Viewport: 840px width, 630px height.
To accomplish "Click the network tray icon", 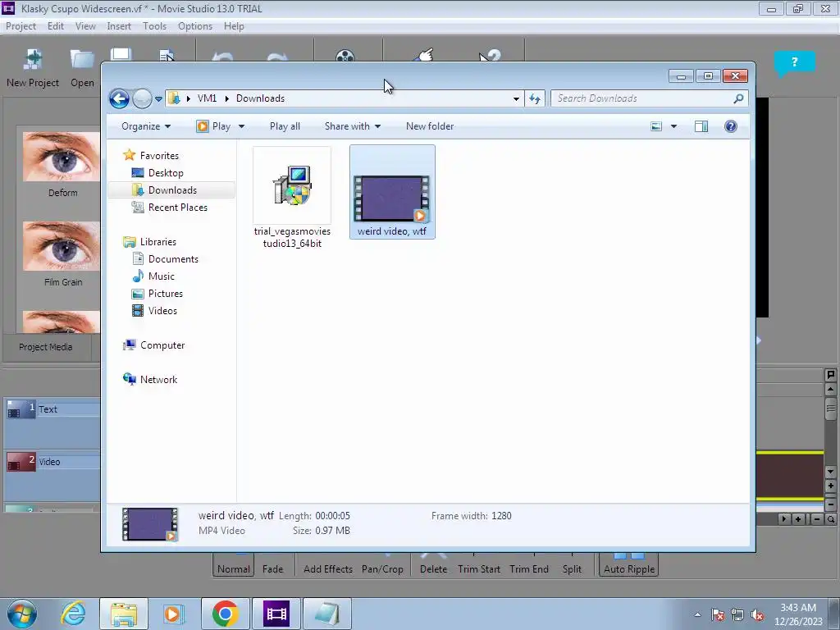I will 737,615.
